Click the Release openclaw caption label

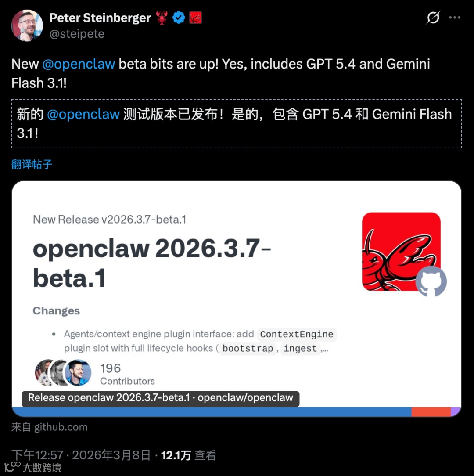pyautogui.click(x=161, y=398)
